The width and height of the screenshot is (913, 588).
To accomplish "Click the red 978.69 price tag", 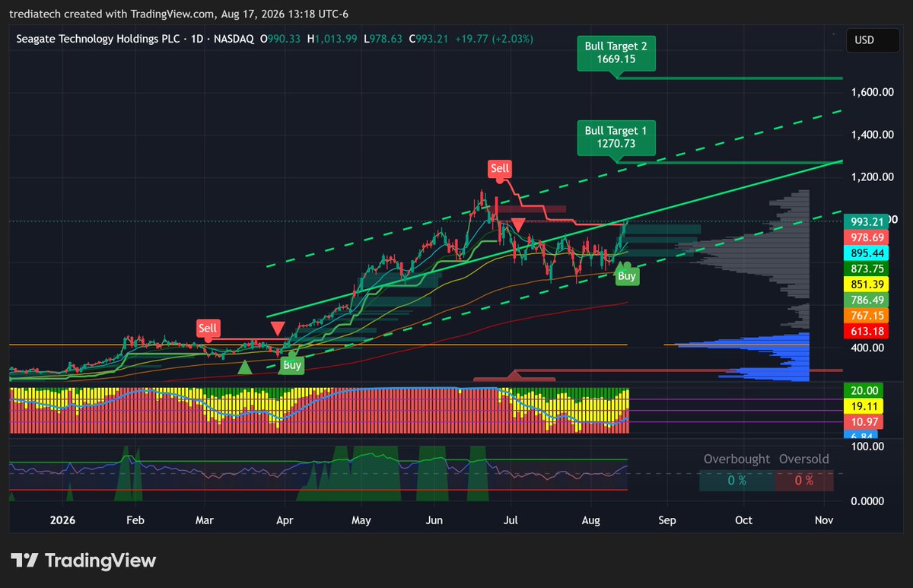I will tap(866, 238).
